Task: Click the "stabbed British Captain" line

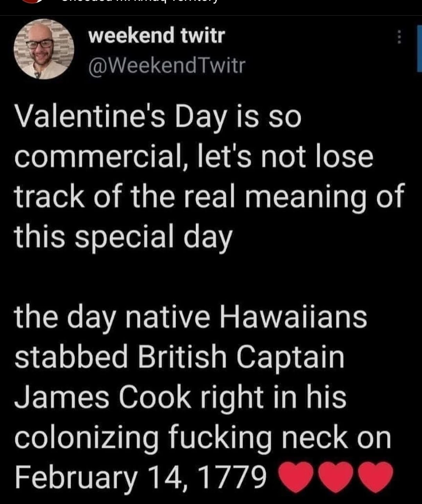Action: 179,357
